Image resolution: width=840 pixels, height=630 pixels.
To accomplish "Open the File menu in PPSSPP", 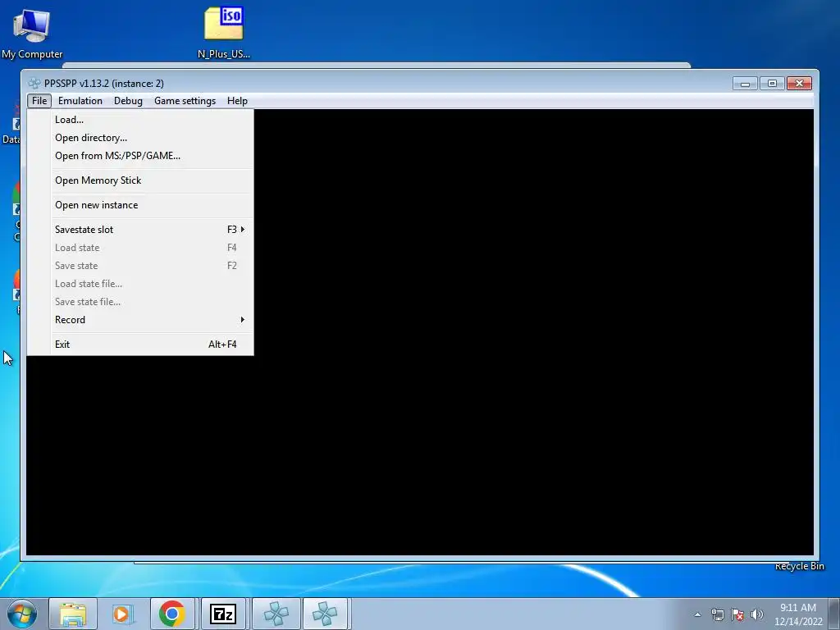I will tap(39, 101).
